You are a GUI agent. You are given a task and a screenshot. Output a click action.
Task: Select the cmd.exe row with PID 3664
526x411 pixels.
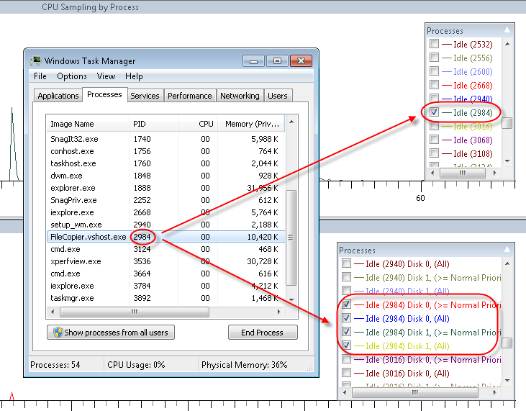[x=166, y=273]
